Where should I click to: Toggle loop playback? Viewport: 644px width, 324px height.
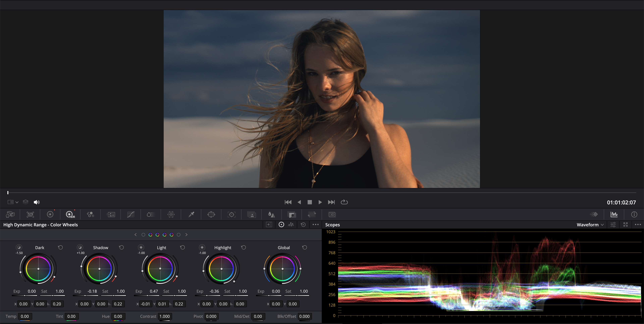(344, 202)
